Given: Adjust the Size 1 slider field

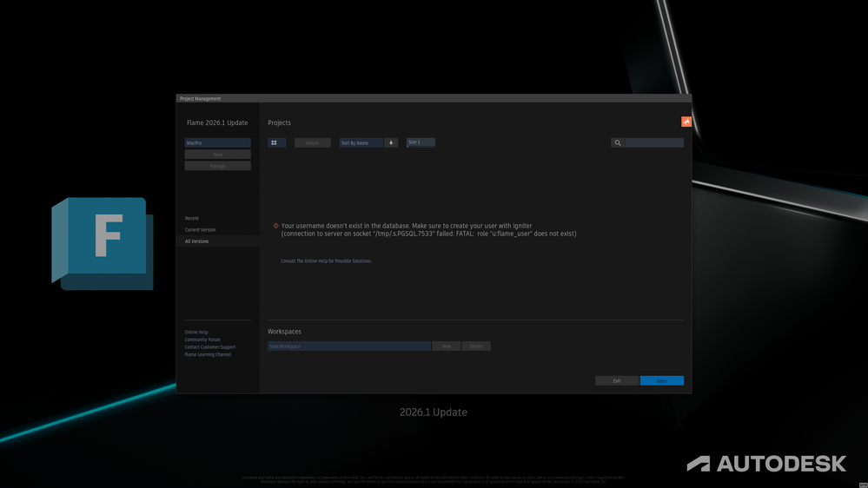Looking at the screenshot, I should 421,142.
